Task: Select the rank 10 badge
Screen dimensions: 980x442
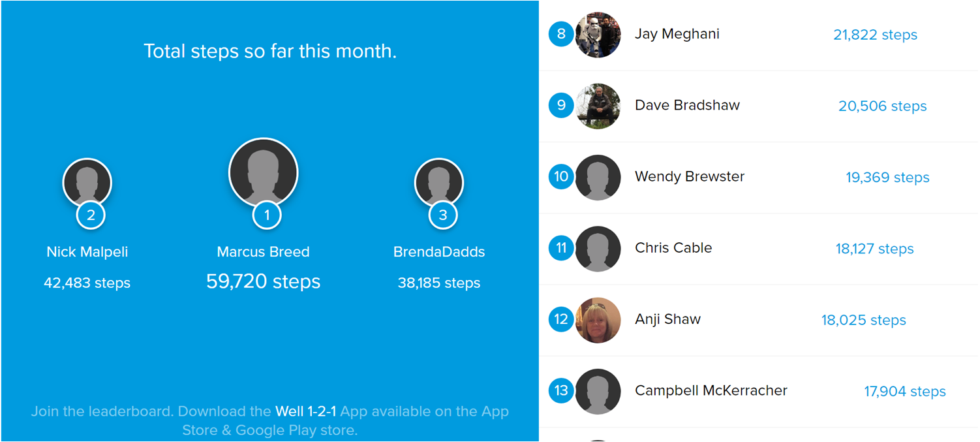Action: [x=561, y=176]
